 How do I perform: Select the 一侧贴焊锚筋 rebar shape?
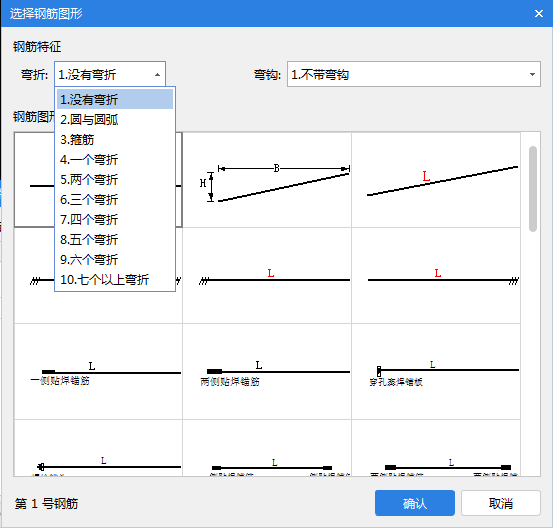click(98, 371)
